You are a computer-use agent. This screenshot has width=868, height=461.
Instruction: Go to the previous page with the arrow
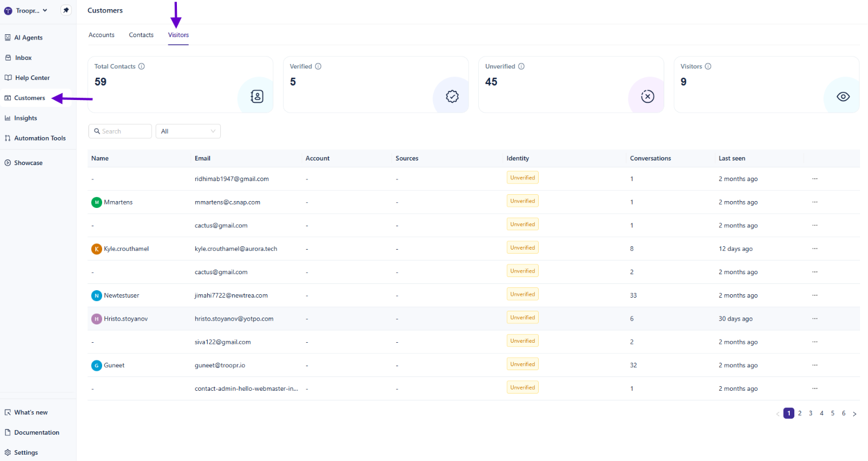point(778,414)
